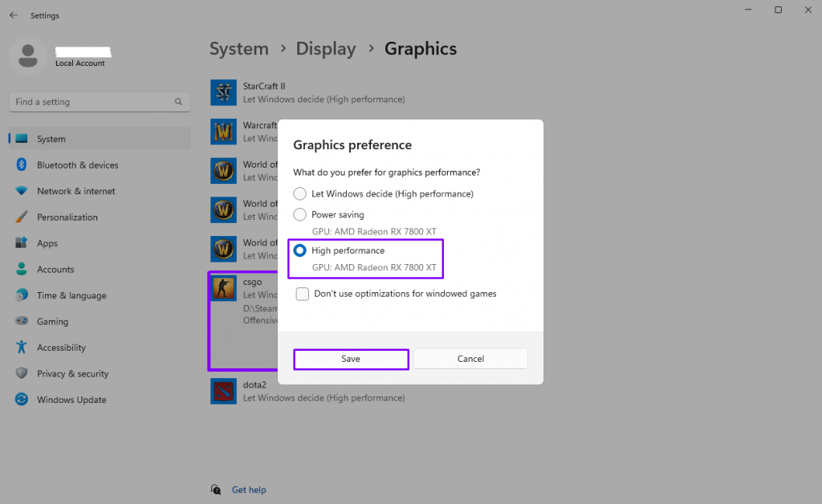822x504 pixels.
Task: Click the back arrow in title bar
Action: [x=14, y=15]
